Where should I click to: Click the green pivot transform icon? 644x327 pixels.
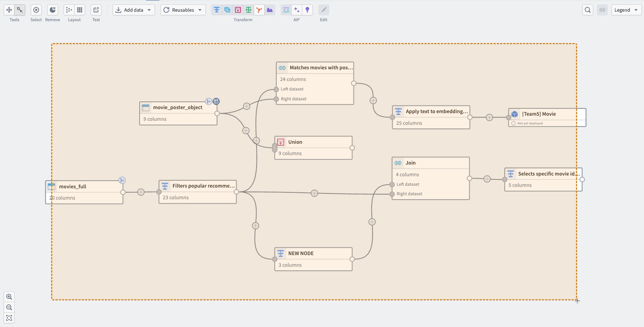pos(249,10)
